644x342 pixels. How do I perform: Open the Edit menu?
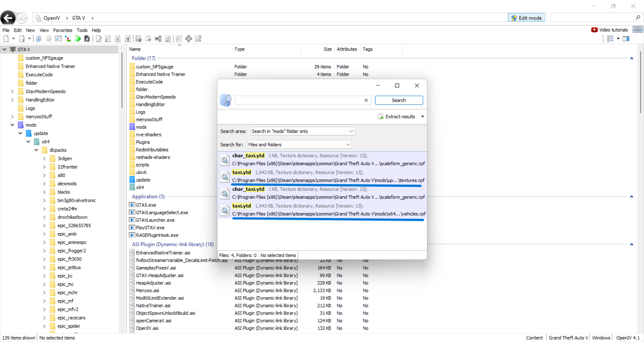click(18, 30)
